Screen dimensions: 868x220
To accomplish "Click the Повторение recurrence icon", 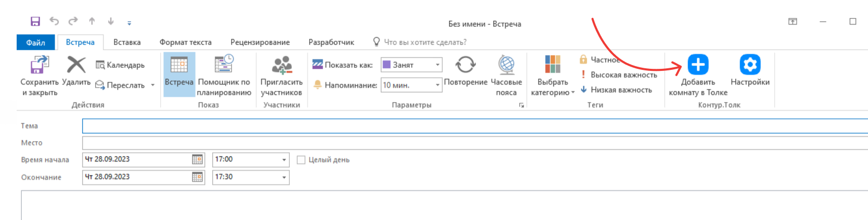I will coord(466,65).
